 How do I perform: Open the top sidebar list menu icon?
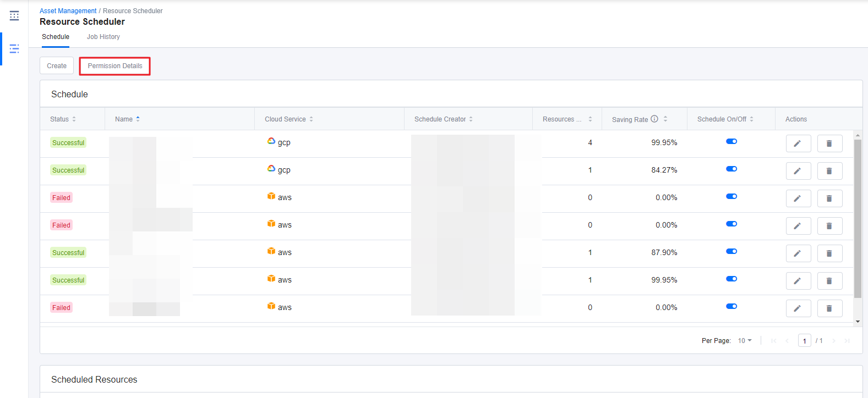point(14,16)
